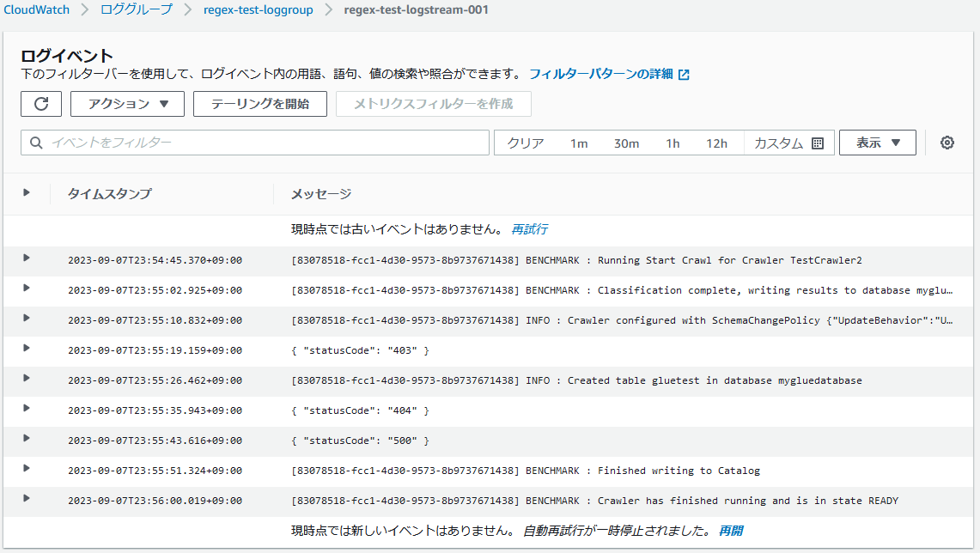The width and height of the screenshot is (980, 553).
Task: Click timestamp 2023-09-07T23:56:00.019+09:00
Action: [155, 500]
